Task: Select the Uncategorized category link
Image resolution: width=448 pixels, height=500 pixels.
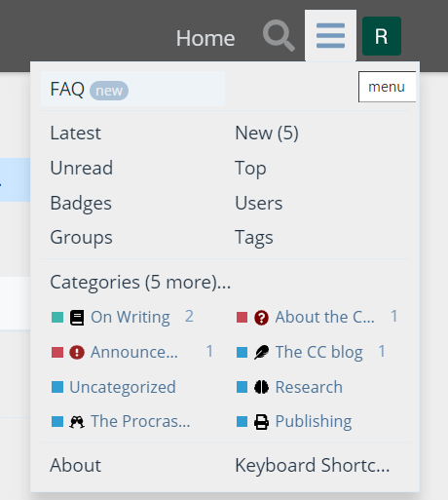Action: pyautogui.click(x=123, y=387)
